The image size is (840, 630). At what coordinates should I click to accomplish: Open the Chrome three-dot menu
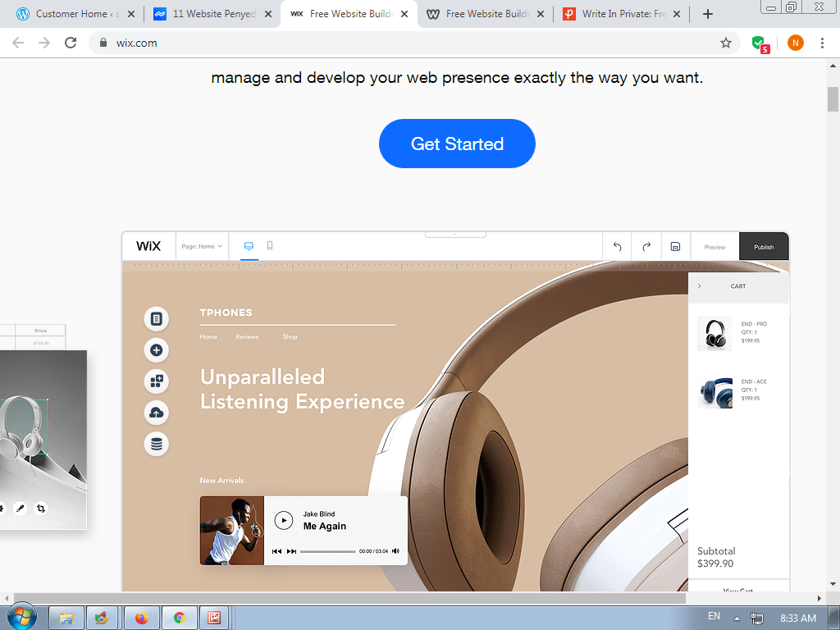tap(822, 43)
